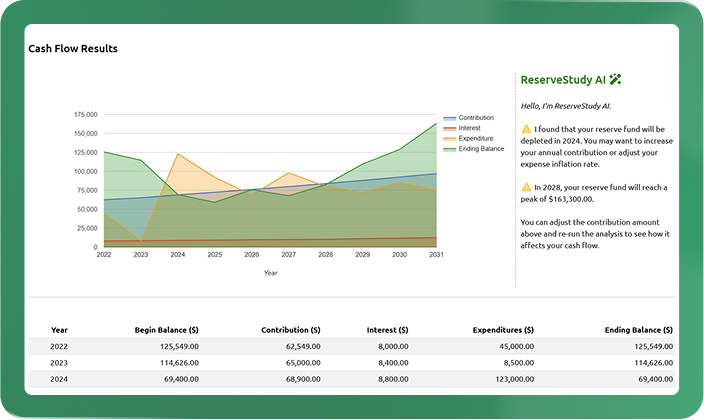Click the Interest ($) column header
This screenshot has width=704, height=420.
click(x=388, y=329)
